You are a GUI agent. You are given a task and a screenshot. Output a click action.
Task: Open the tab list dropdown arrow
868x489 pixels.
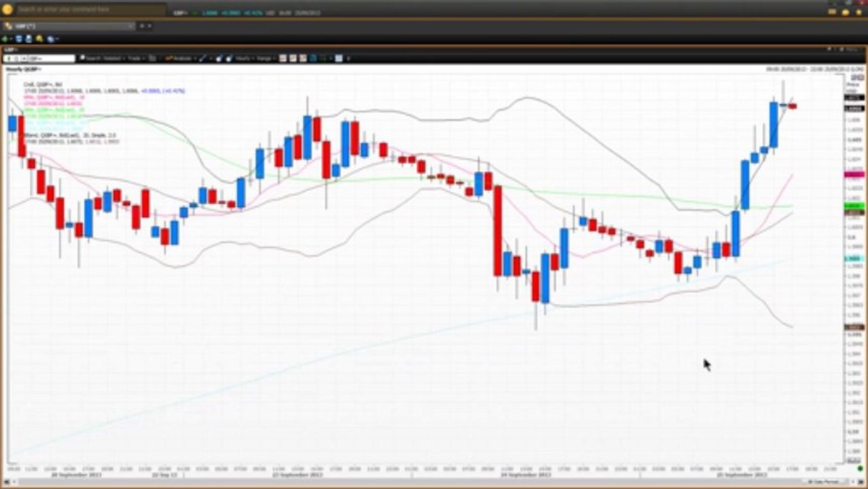point(149,26)
